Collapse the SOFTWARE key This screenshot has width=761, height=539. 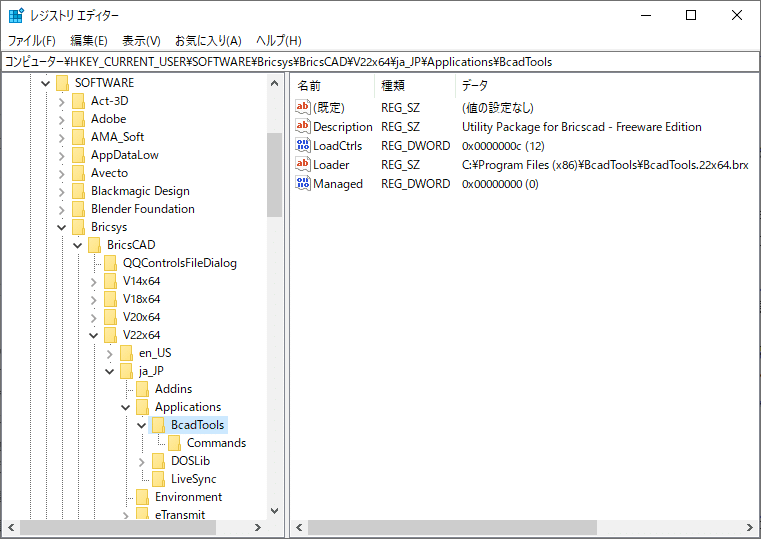tap(46, 83)
